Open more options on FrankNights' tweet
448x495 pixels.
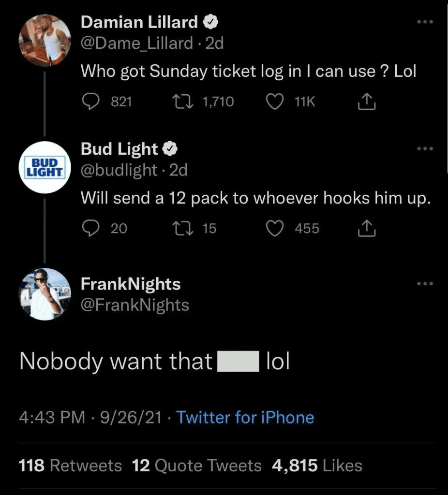tap(425, 283)
